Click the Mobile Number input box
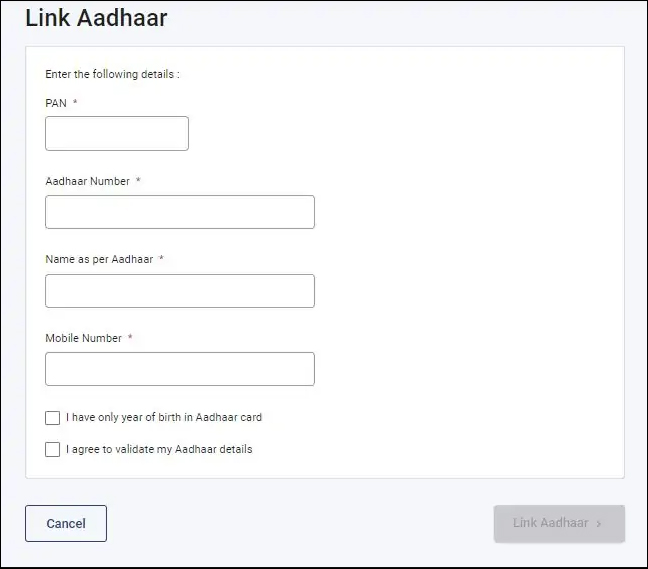The width and height of the screenshot is (648, 569). coord(180,369)
